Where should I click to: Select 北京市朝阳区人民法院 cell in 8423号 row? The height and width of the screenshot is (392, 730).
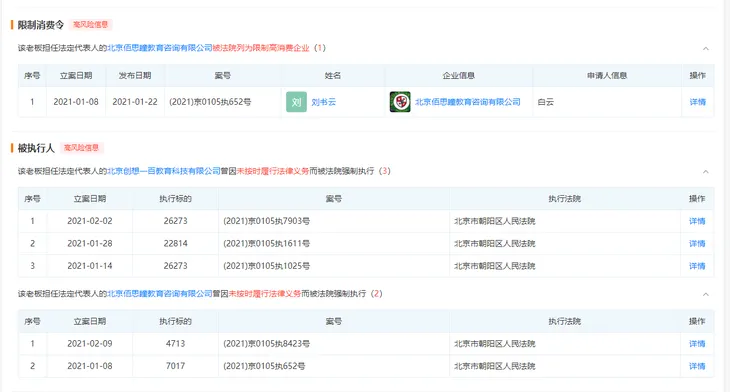click(495, 344)
